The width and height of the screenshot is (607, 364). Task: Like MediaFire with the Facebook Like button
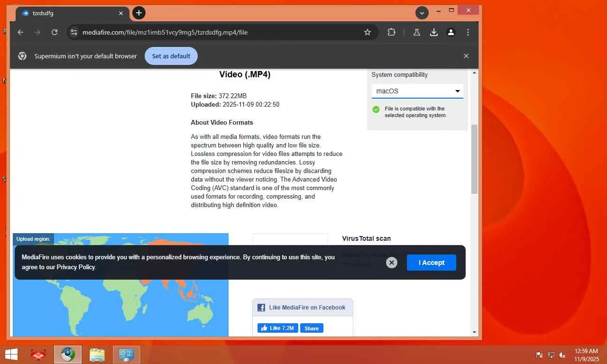click(x=278, y=328)
